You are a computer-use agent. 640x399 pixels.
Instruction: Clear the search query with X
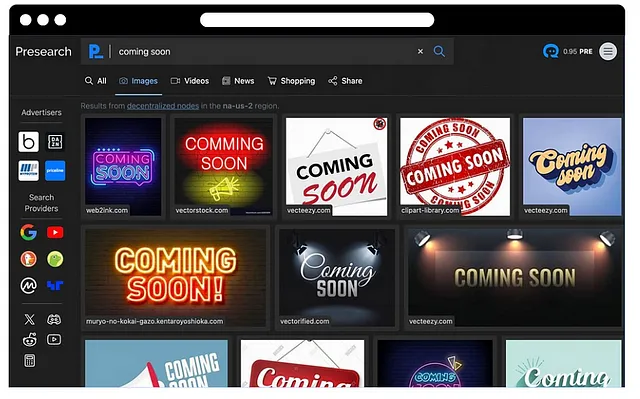point(420,51)
